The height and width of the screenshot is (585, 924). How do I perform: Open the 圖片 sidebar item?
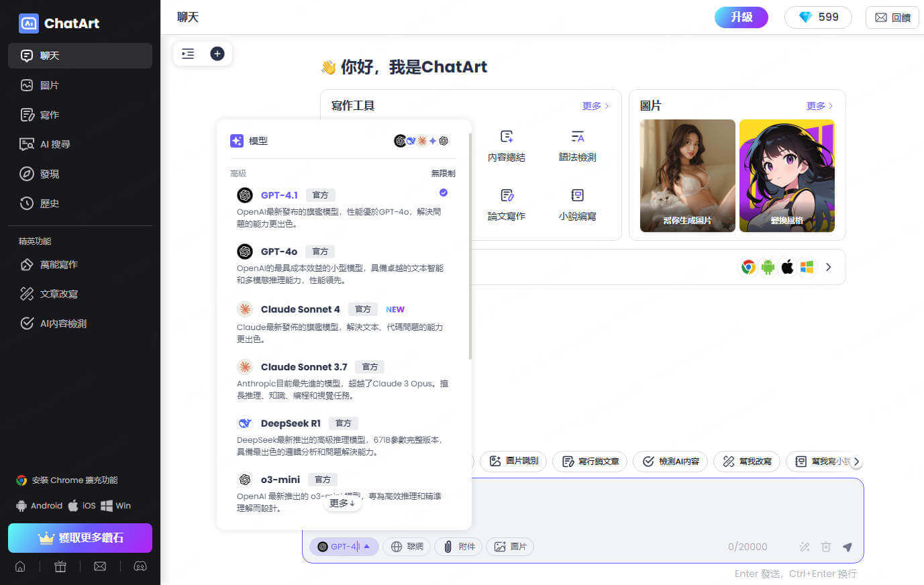80,85
